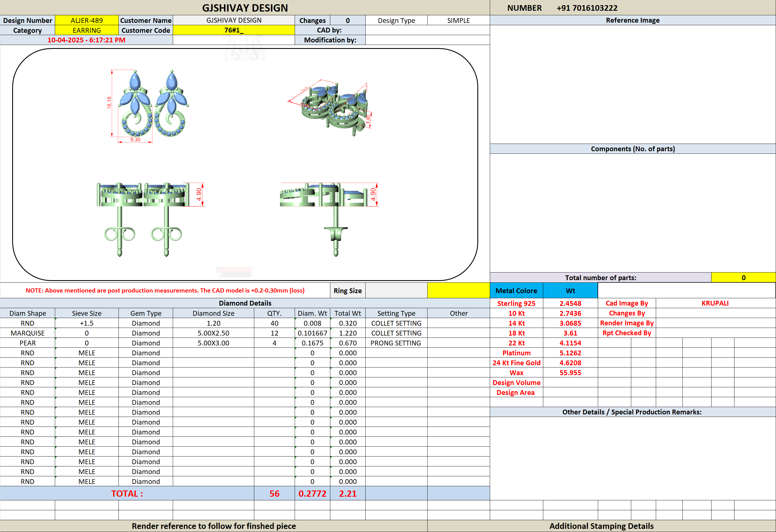776x532 pixels.
Task: Click the empty CAD by field
Action: pos(427,30)
